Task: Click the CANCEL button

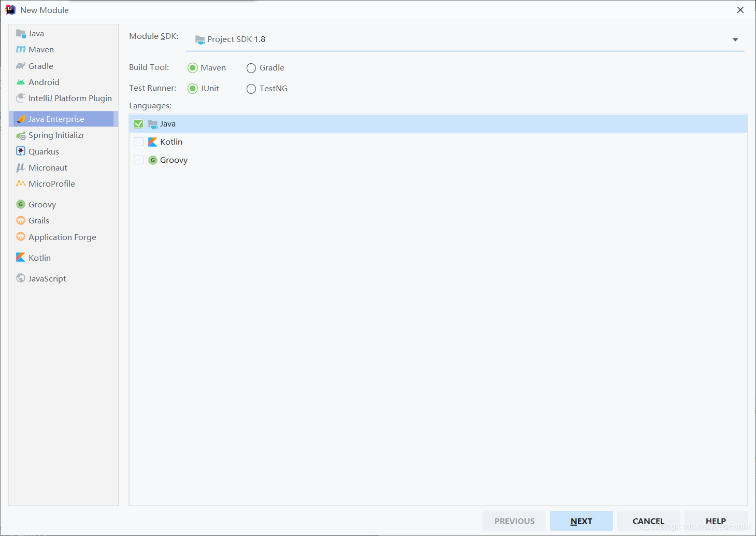Action: point(648,521)
